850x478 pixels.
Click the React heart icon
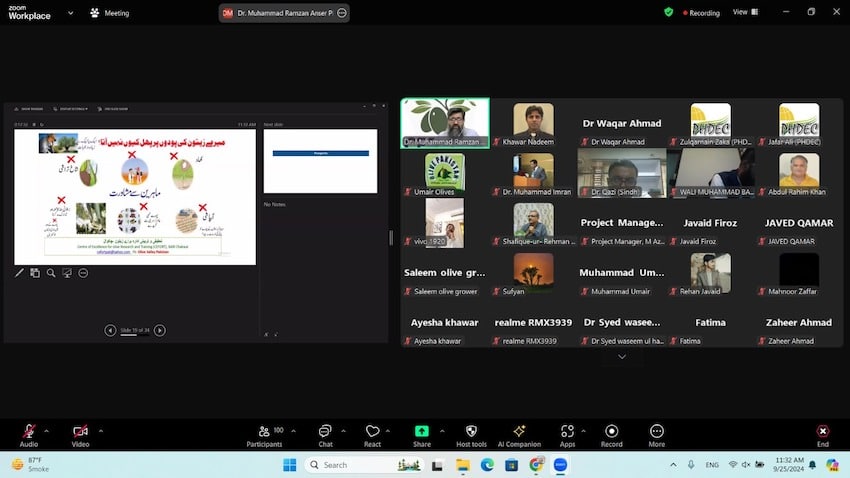tap(372, 431)
